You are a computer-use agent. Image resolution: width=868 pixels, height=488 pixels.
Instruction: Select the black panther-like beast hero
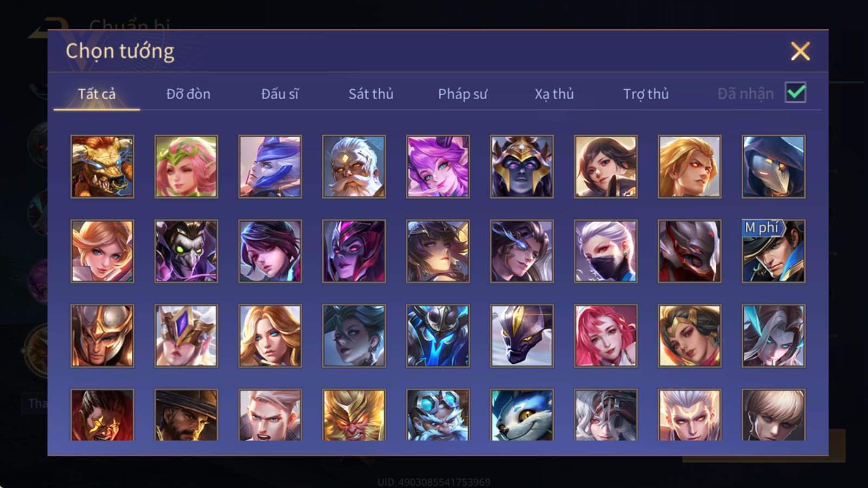522,336
